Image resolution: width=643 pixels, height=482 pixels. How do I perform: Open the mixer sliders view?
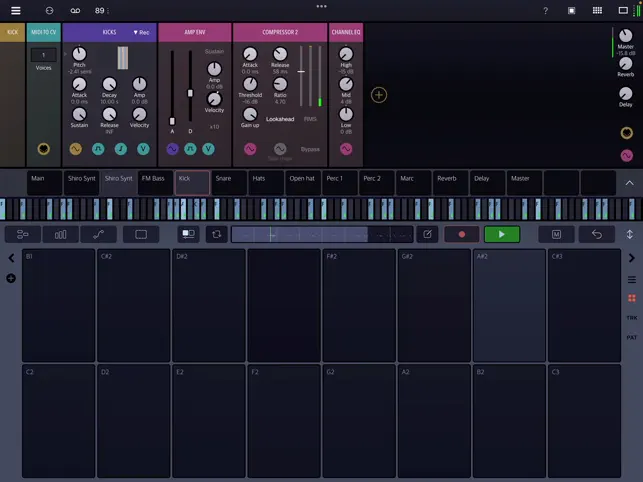tap(23, 234)
